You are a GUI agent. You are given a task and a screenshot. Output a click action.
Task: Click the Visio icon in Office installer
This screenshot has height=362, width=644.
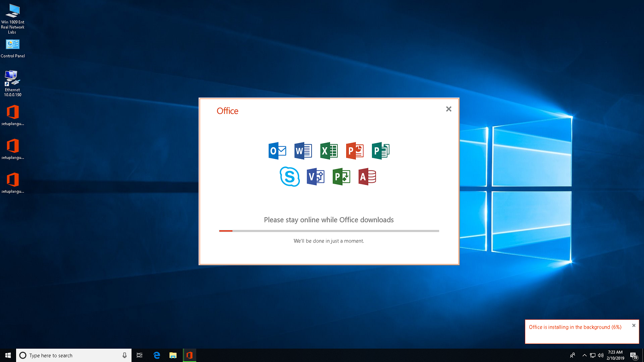[316, 177]
